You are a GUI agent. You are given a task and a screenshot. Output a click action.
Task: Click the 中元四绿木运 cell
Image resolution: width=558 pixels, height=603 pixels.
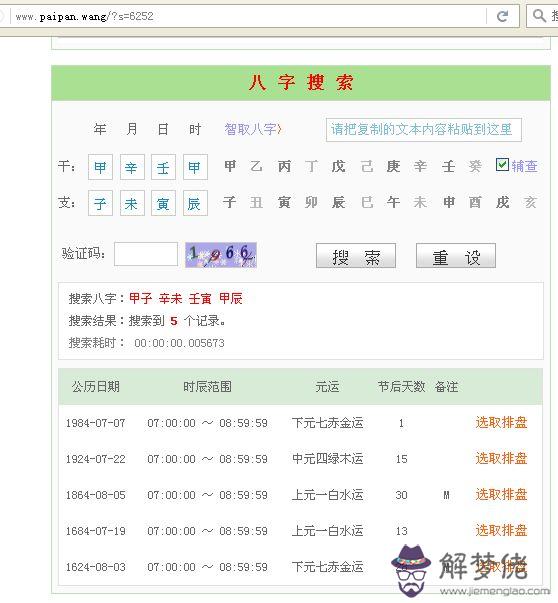(x=327, y=459)
